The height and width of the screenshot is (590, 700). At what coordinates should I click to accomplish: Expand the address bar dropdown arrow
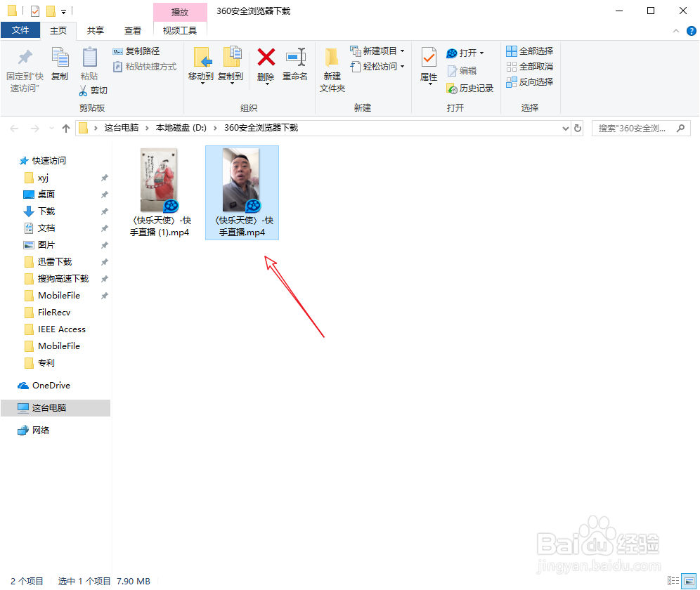point(565,128)
